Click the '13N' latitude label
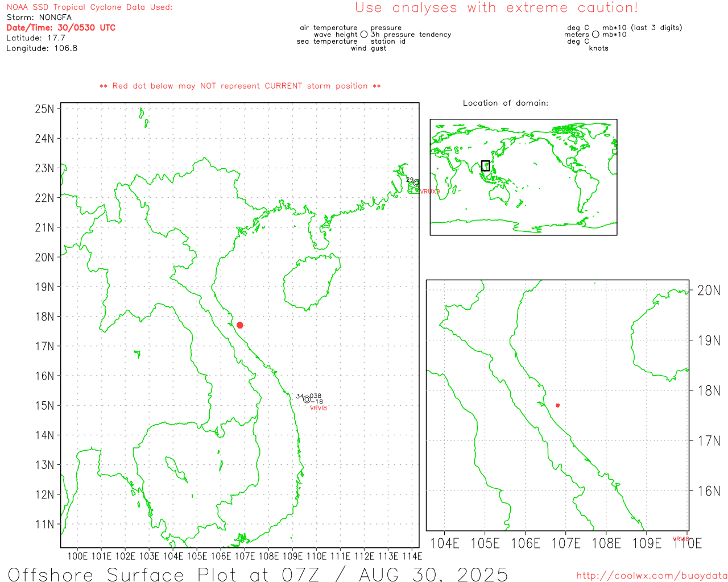 [45, 465]
